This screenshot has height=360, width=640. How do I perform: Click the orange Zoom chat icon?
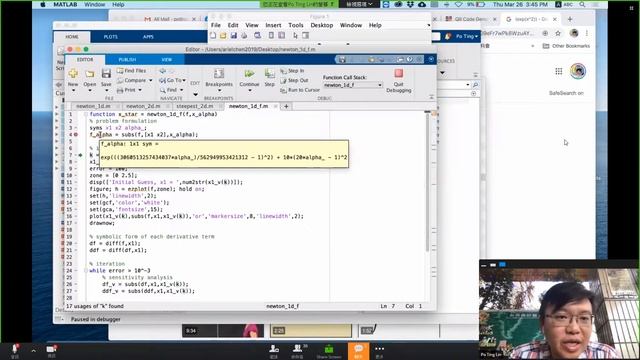coord(358,349)
